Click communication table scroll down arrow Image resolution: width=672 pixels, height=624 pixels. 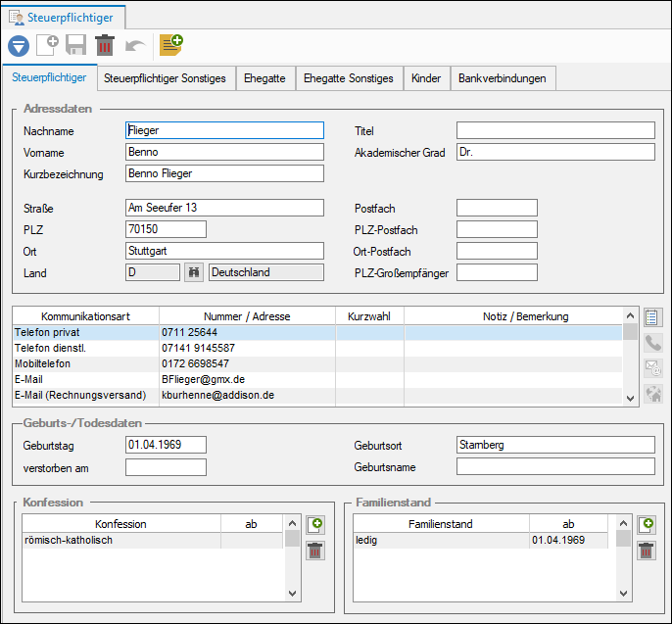click(631, 398)
